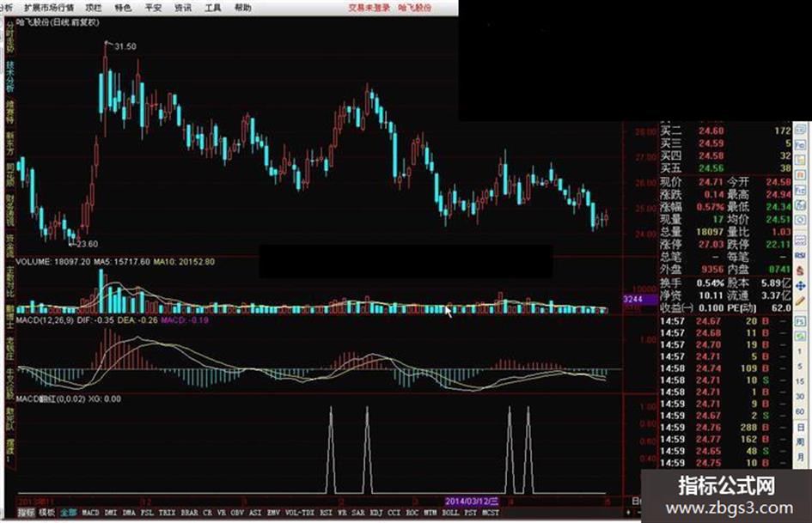Choose the VOL-TDX indicator
Viewport: 812px width, 523px height.
(x=300, y=513)
